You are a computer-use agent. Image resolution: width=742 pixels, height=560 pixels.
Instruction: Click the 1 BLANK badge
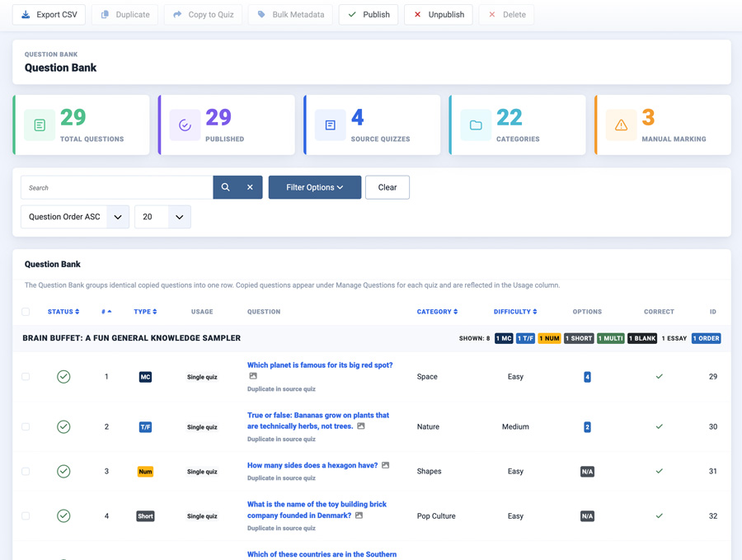(642, 338)
